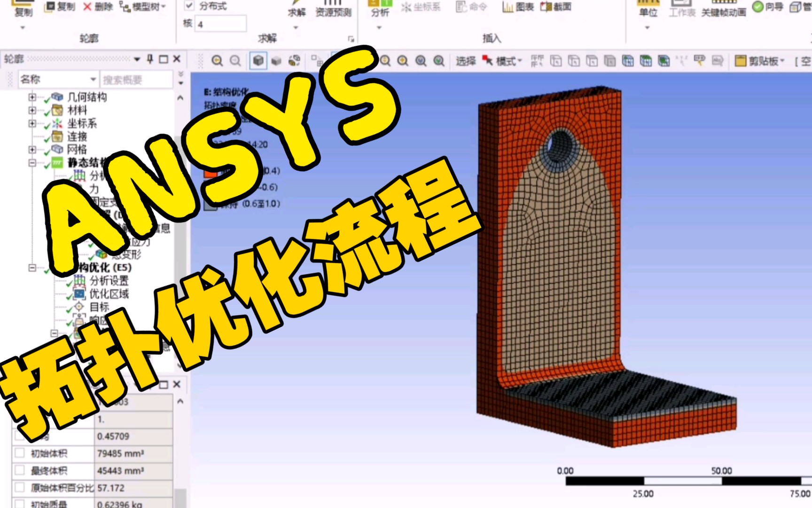
Task: Open the 单位 units dropdown arrow
Action: coord(647,28)
